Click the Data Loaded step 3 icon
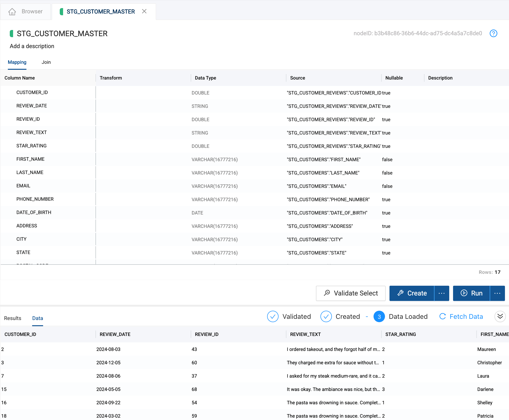The image size is (509, 420). point(379,316)
